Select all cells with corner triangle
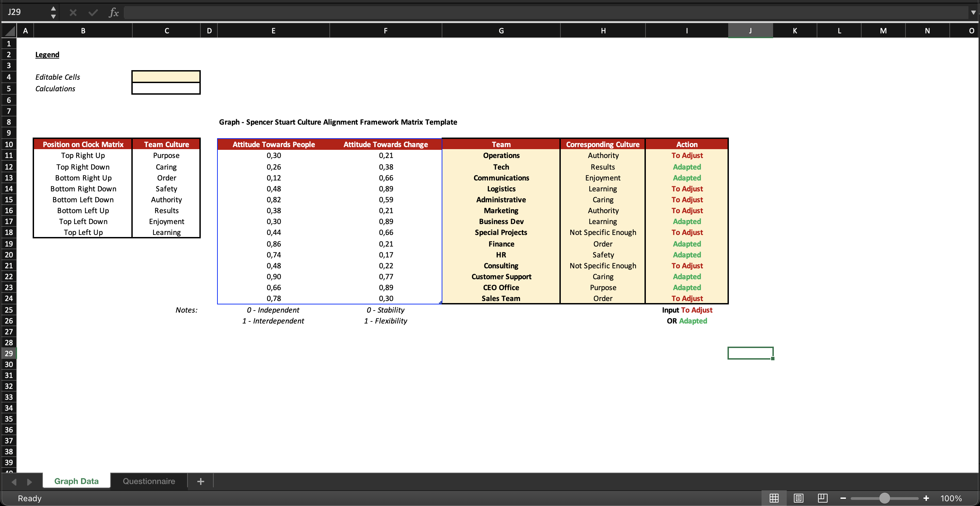The height and width of the screenshot is (506, 980). coord(10,31)
